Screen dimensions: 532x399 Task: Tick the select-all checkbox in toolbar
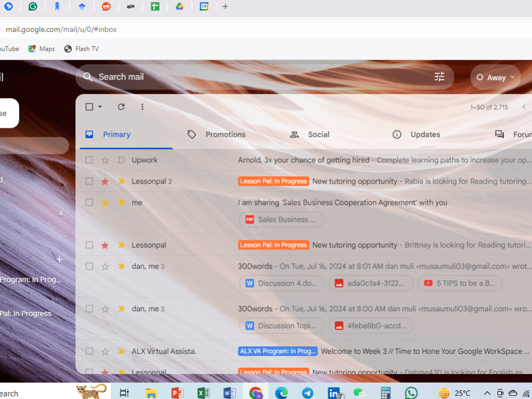pyautogui.click(x=89, y=107)
